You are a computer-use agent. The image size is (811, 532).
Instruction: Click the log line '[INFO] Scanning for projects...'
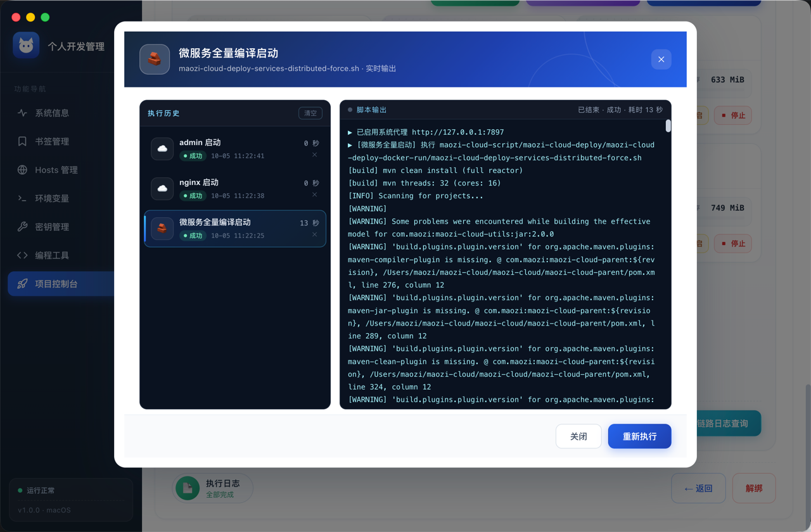pyautogui.click(x=416, y=196)
